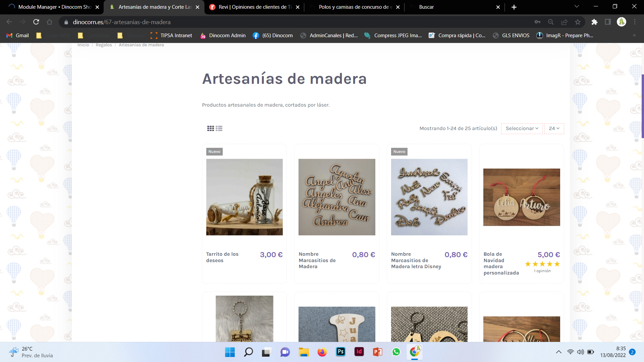Screen dimensions: 644x362
Task: Expand the Seleccionar sort dropdown
Action: click(x=522, y=128)
